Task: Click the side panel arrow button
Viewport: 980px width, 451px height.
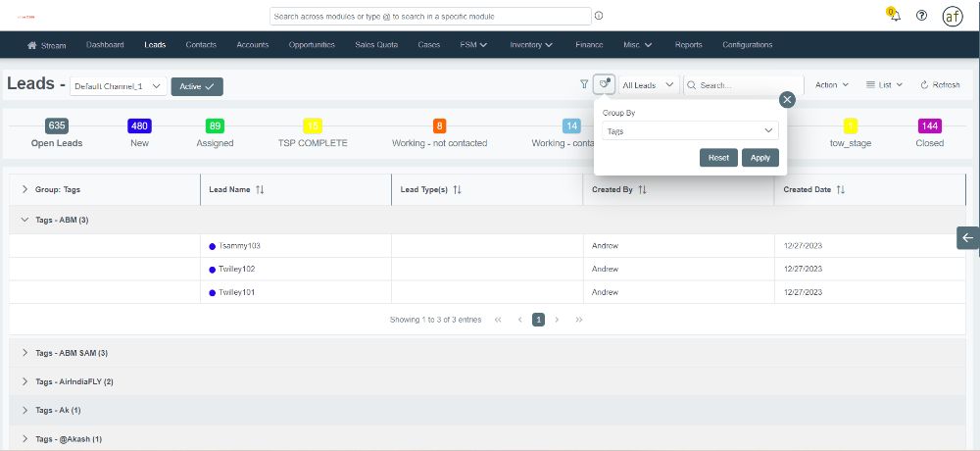Action: pyautogui.click(x=967, y=237)
